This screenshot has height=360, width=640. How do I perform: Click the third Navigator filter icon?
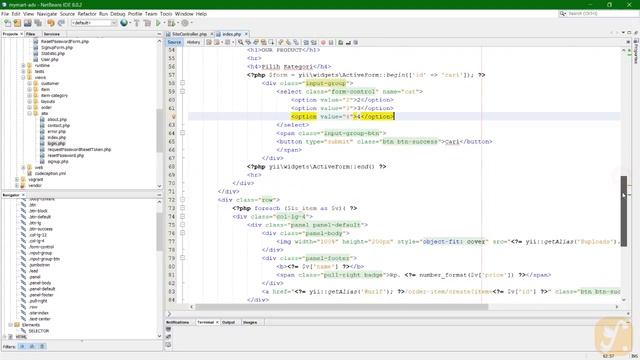pyautogui.click(x=42, y=347)
